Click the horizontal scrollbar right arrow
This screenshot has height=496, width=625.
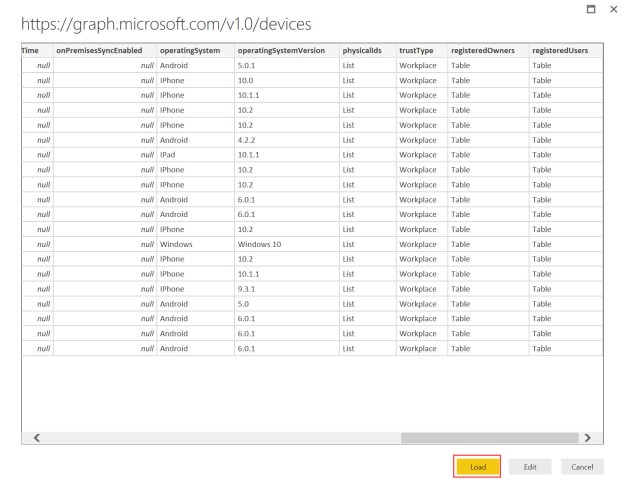tap(587, 437)
